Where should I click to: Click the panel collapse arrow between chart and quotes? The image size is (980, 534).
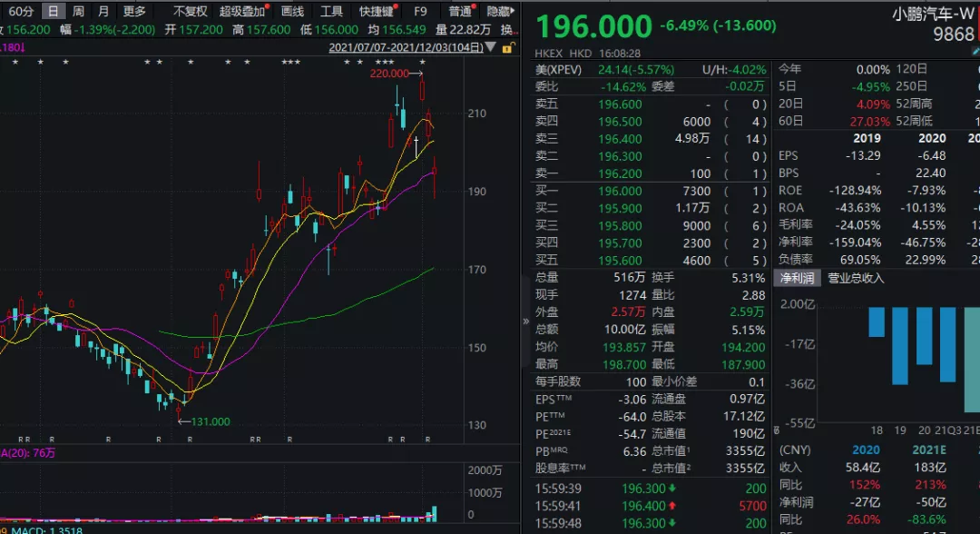(525, 321)
